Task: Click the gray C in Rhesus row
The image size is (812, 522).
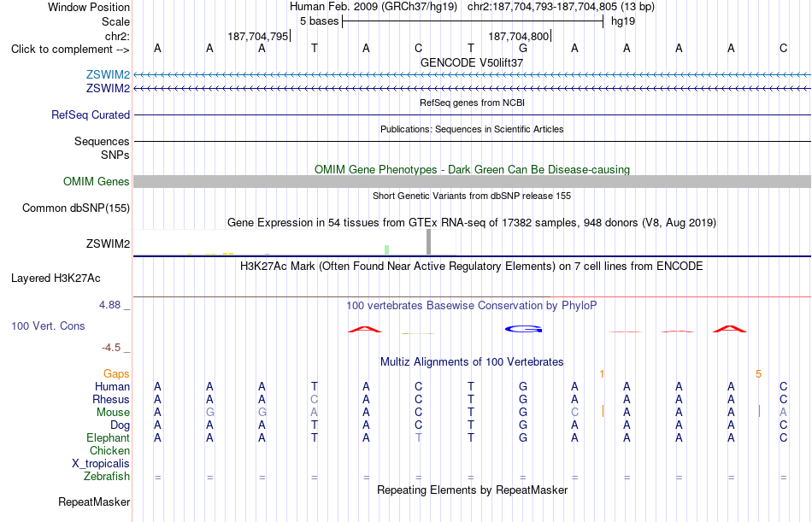Action: click(314, 400)
